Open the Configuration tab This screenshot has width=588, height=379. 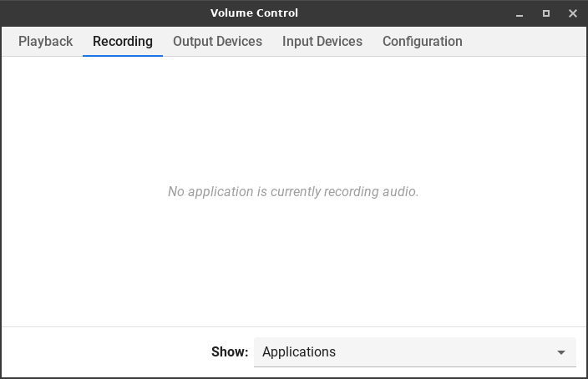click(x=422, y=41)
